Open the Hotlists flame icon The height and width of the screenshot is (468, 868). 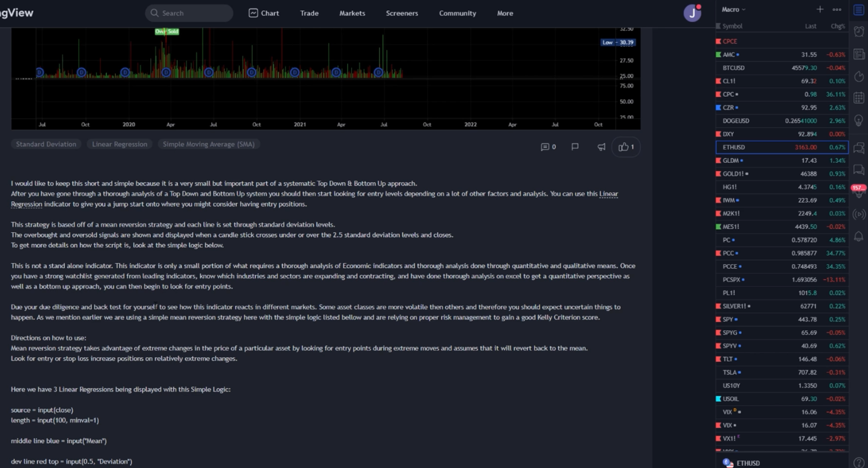tap(859, 77)
